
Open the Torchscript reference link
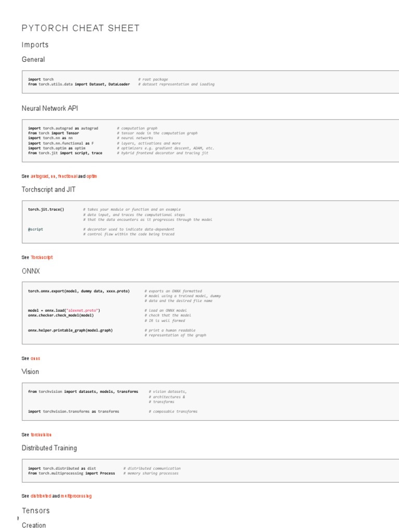tap(42, 257)
